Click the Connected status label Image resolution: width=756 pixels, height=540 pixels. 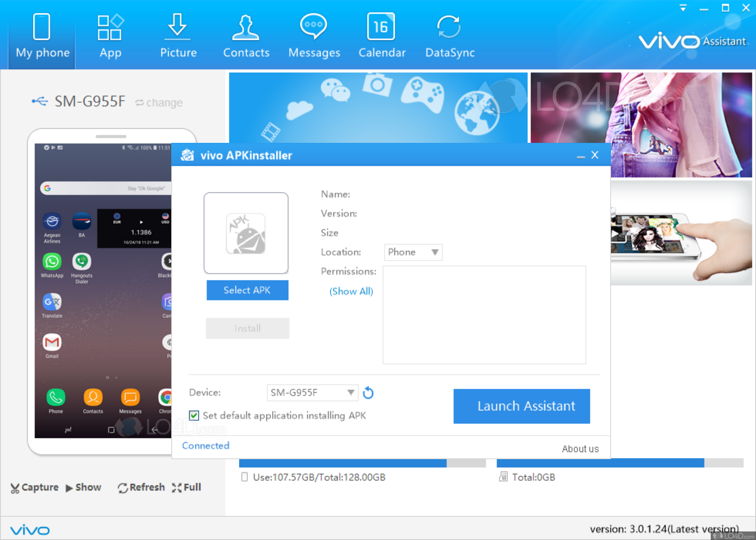coord(206,446)
